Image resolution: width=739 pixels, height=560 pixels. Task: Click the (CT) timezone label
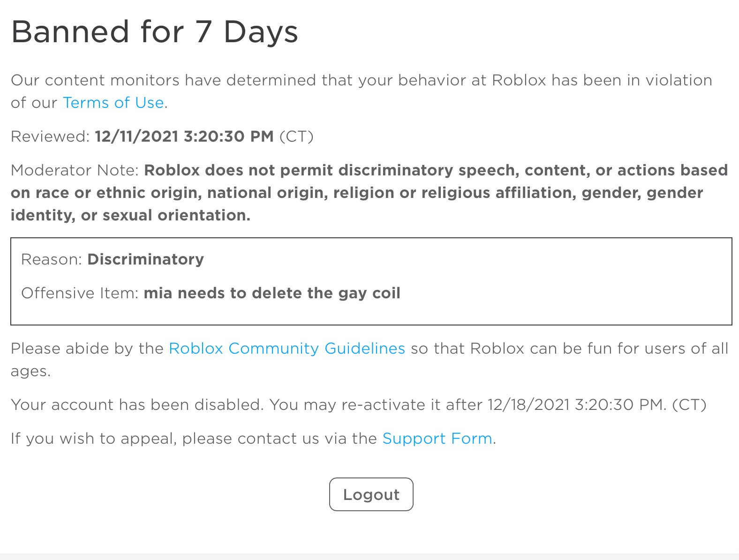click(297, 136)
